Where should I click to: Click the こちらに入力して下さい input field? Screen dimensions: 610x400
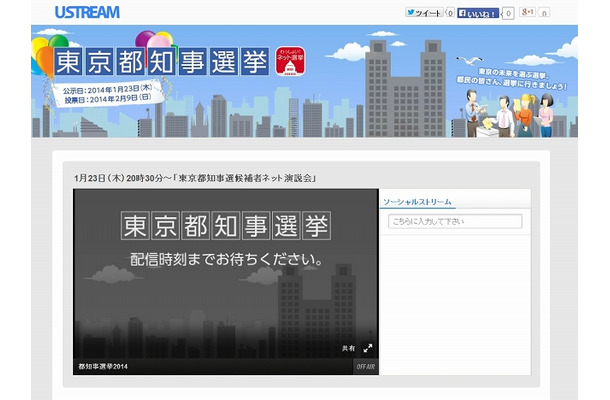click(x=455, y=222)
